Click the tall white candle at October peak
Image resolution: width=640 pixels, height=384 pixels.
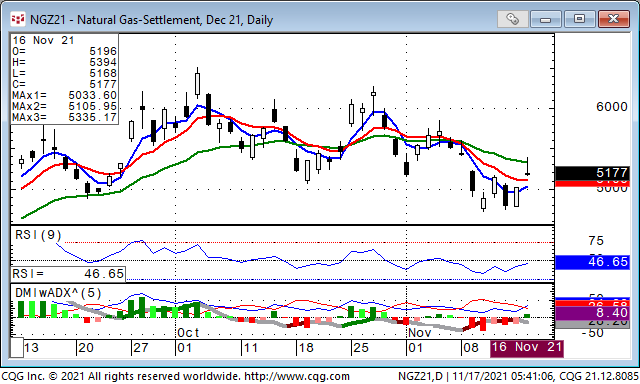(x=198, y=84)
